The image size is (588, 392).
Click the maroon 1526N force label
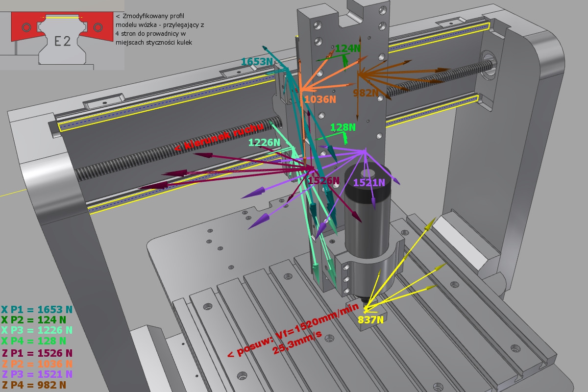click(x=323, y=180)
